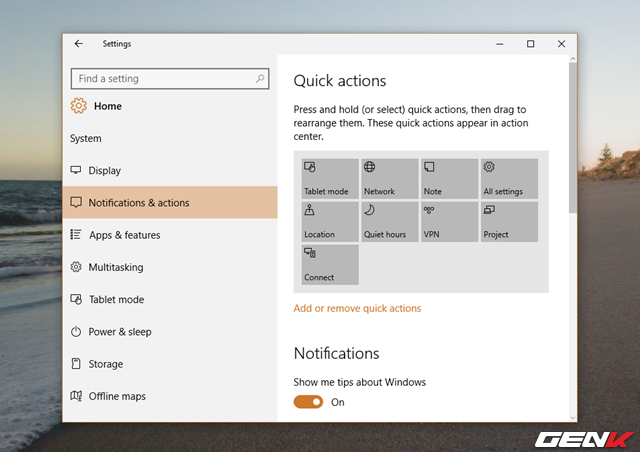
Task: Click the Home label in sidebar
Action: tap(108, 106)
